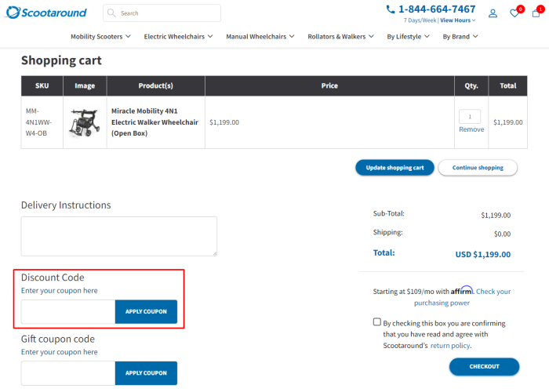Click the CHECKOUT button

(484, 366)
